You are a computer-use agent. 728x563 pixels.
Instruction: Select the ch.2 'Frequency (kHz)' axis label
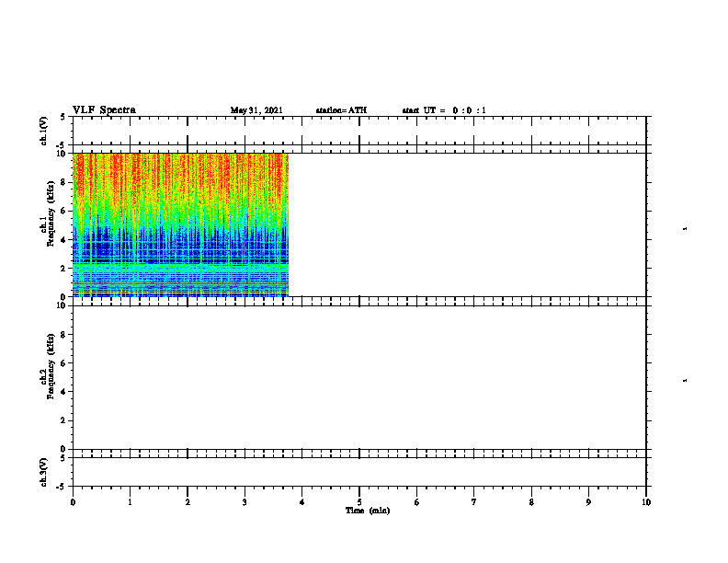[51, 366]
